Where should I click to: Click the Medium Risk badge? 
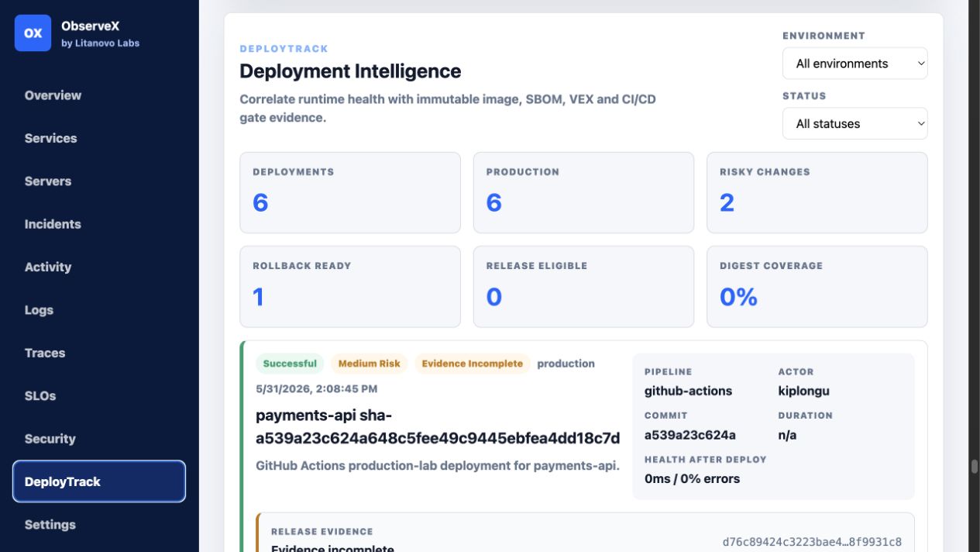370,364
